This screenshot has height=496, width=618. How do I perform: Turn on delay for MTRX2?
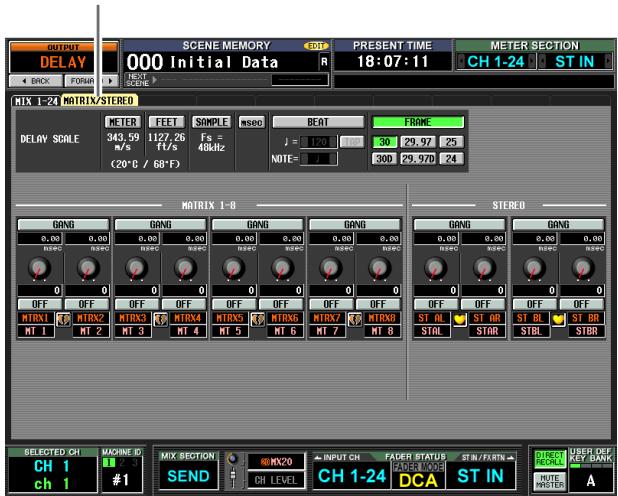(x=87, y=304)
